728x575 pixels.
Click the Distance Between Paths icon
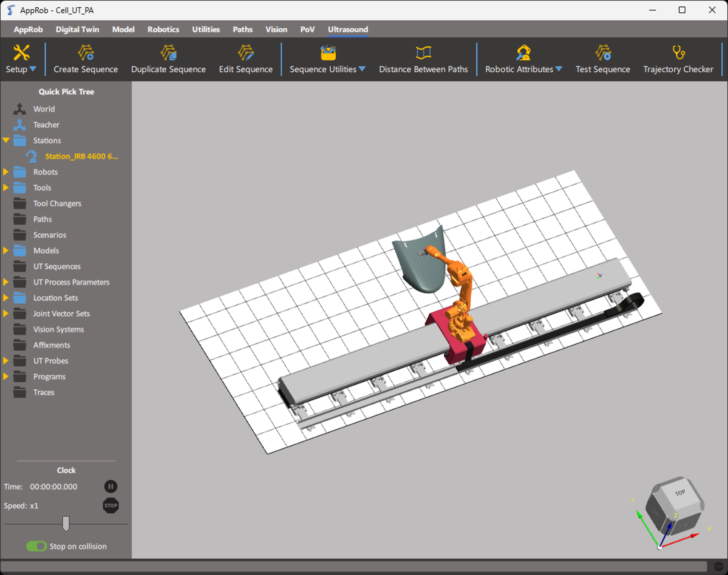[x=423, y=53]
